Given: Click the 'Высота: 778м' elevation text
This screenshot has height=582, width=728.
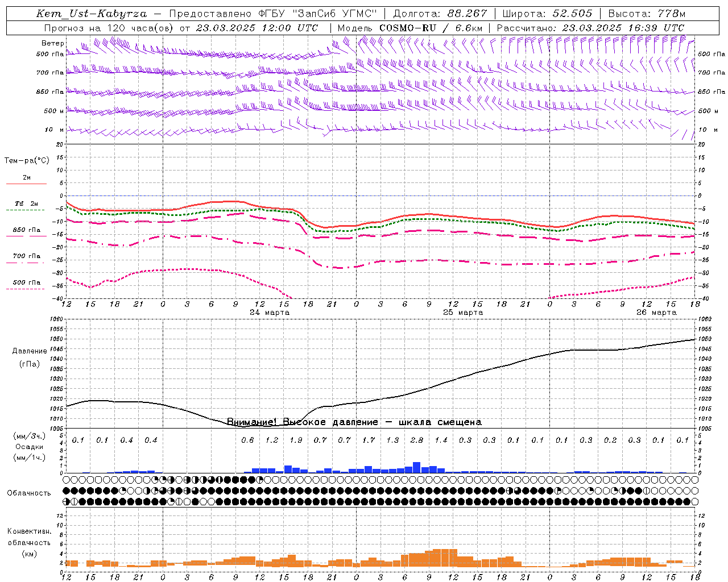Looking at the screenshot, I should 647,14.
